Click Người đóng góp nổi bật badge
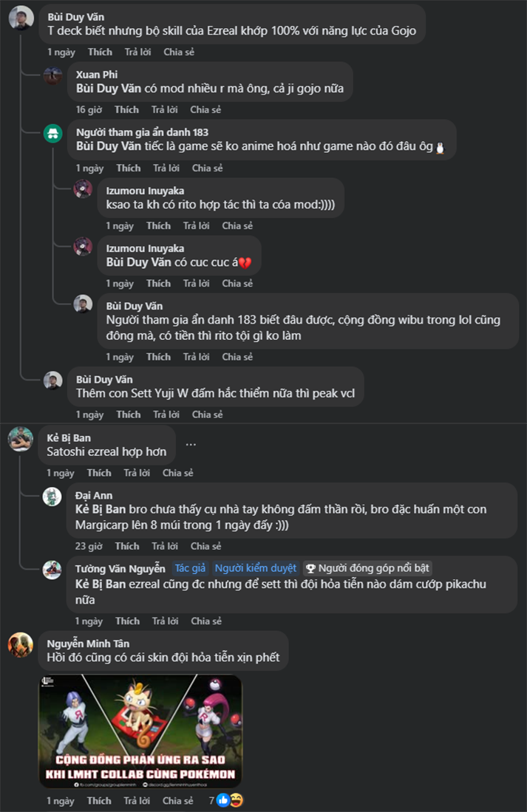527x812 pixels. tap(367, 568)
